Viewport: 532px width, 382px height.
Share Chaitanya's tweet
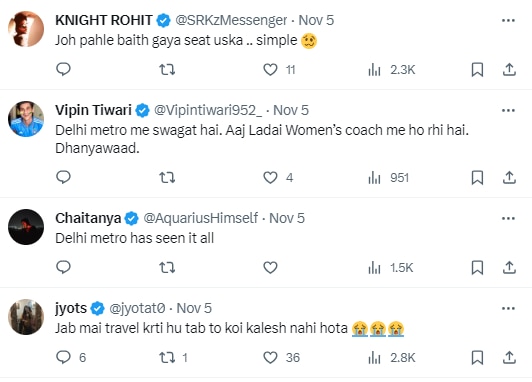[x=509, y=268]
